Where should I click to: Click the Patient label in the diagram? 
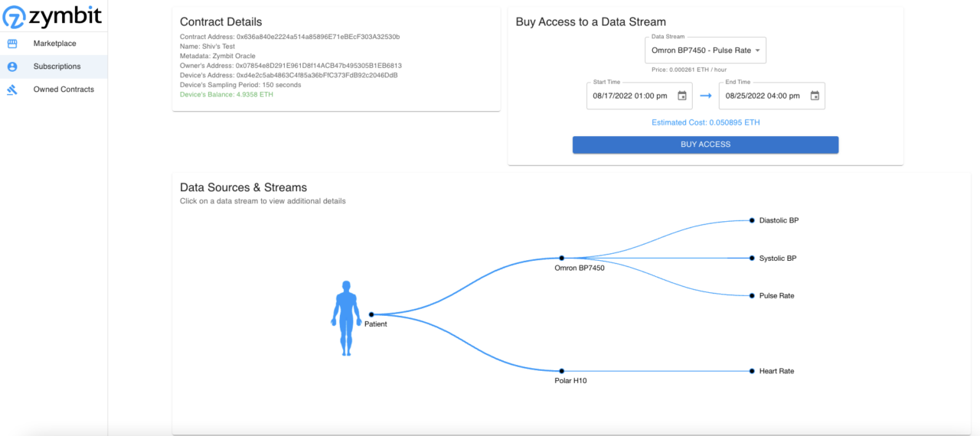(376, 324)
